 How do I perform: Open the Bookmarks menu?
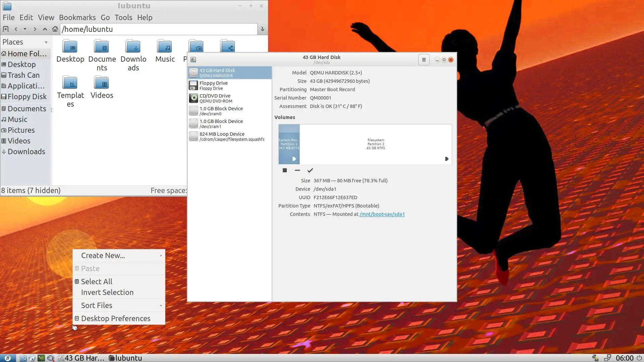[77, 17]
